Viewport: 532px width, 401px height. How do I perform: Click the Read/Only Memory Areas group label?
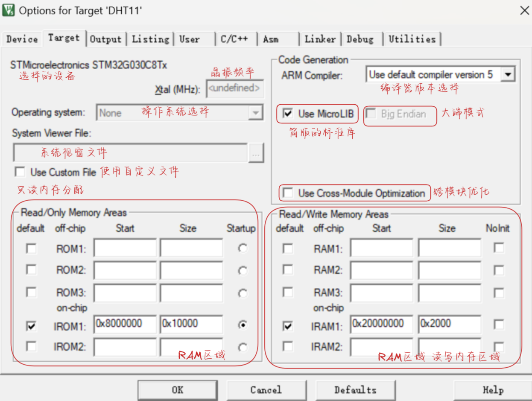click(74, 213)
